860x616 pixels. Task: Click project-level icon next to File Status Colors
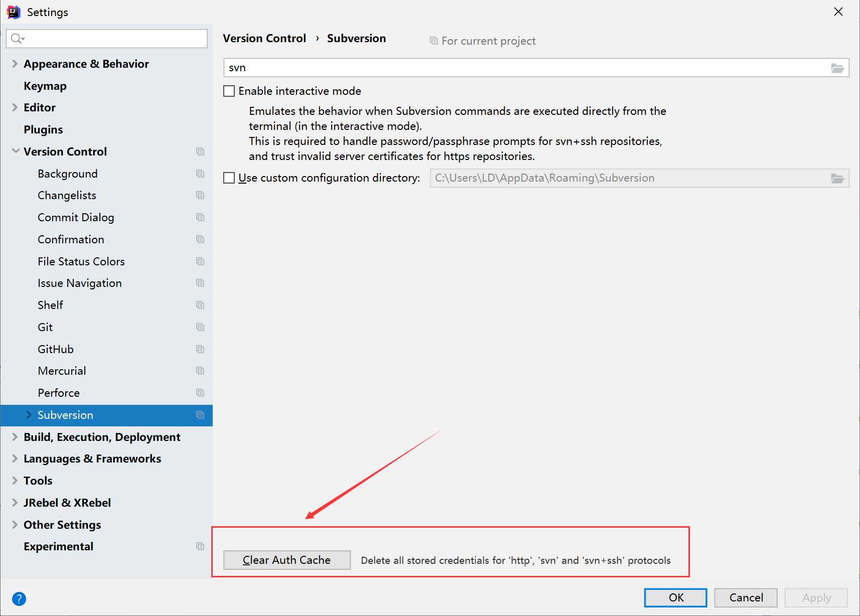pyautogui.click(x=200, y=261)
